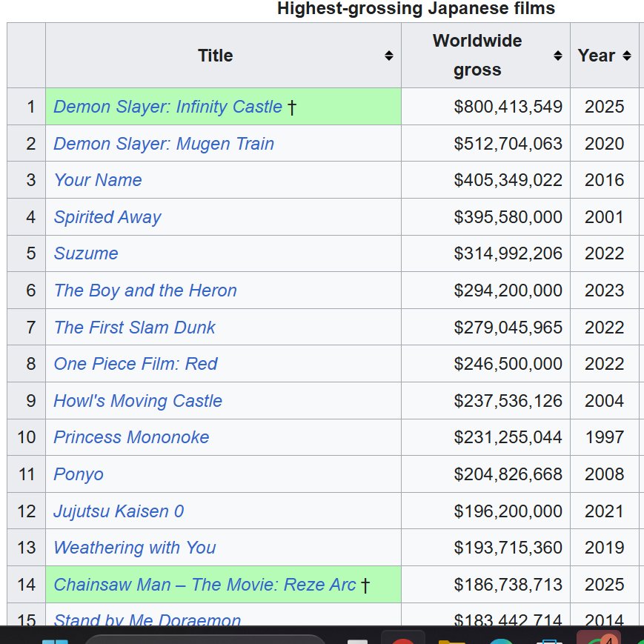
Task: Click the Title column header text
Action: [x=215, y=56]
